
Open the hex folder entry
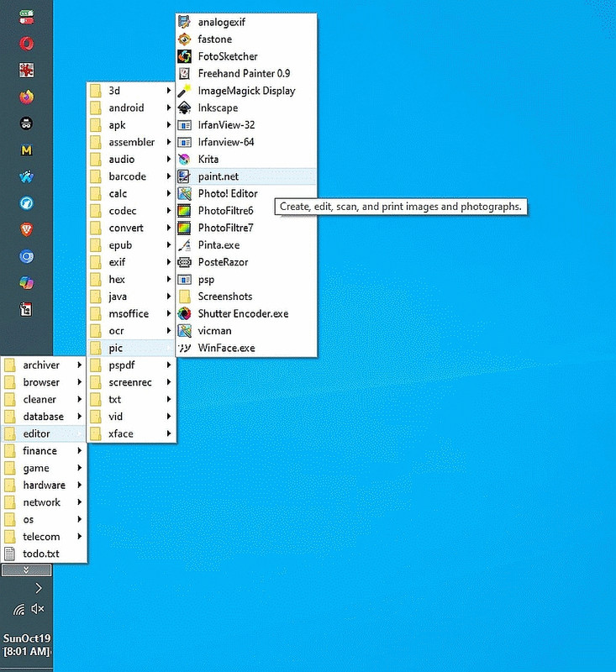pyautogui.click(x=131, y=279)
